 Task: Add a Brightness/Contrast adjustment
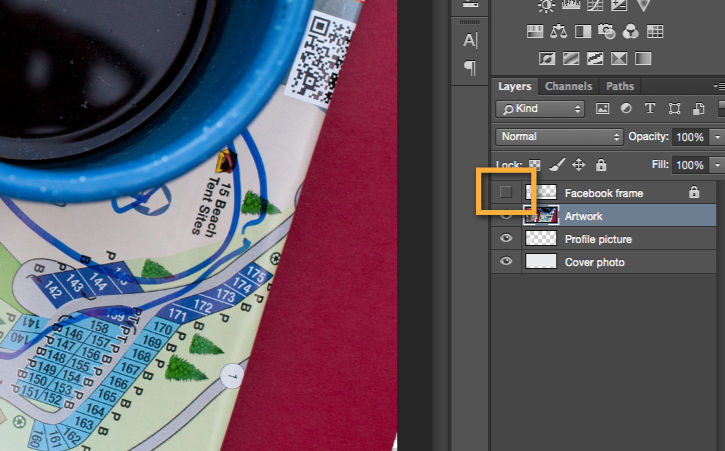547,5
